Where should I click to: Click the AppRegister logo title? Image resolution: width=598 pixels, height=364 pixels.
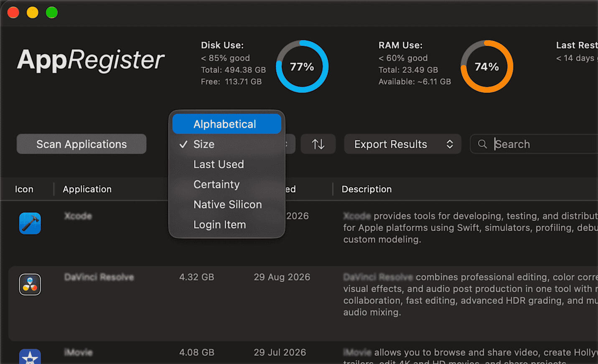coord(91,60)
